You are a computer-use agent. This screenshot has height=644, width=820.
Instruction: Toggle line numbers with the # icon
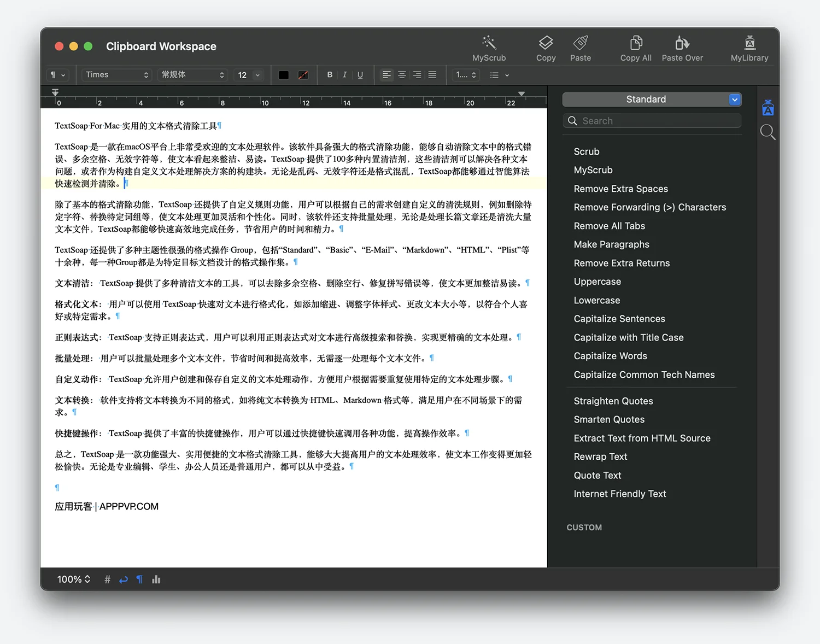(x=107, y=579)
